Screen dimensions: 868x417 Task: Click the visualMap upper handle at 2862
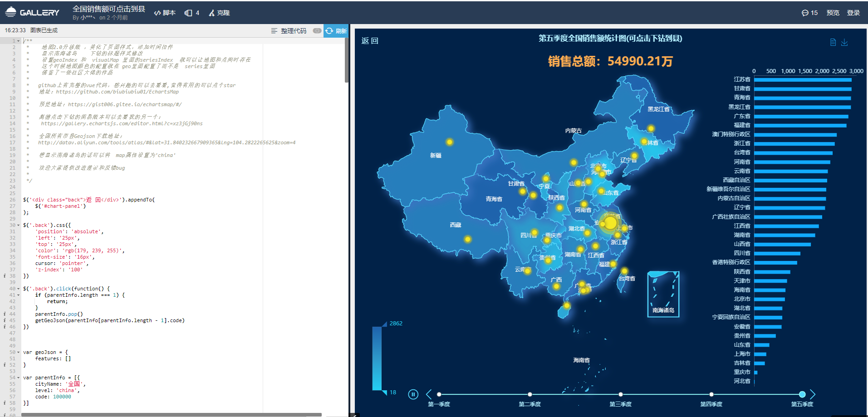pos(384,324)
